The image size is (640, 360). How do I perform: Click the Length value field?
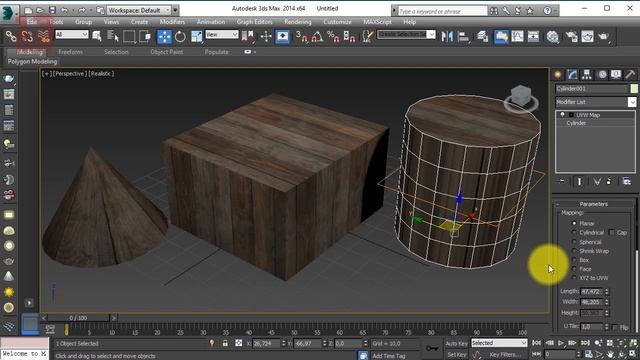point(591,291)
